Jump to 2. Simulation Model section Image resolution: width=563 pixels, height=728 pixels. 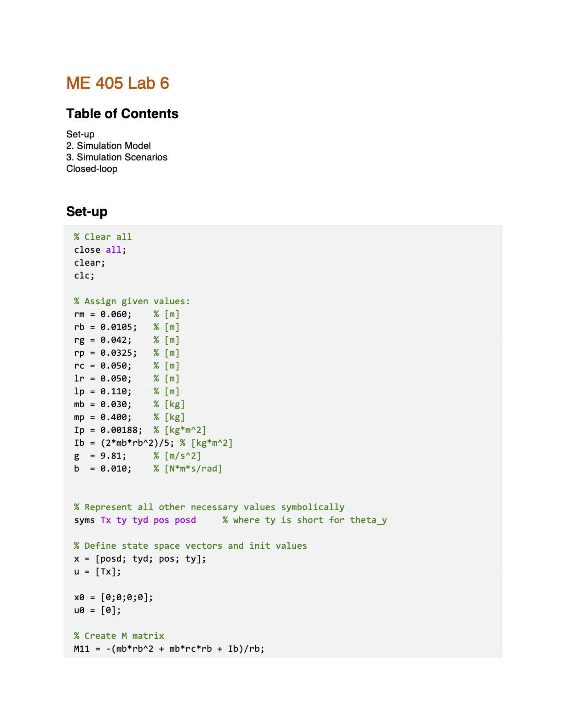pos(109,146)
